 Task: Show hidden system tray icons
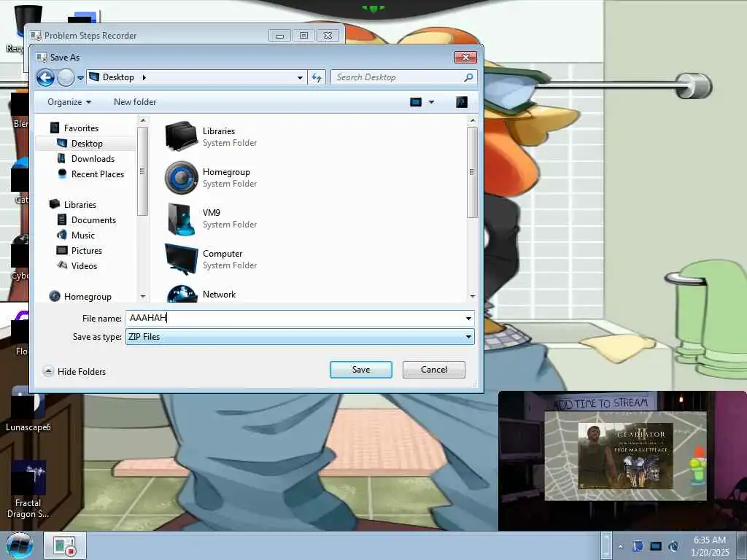(x=620, y=547)
